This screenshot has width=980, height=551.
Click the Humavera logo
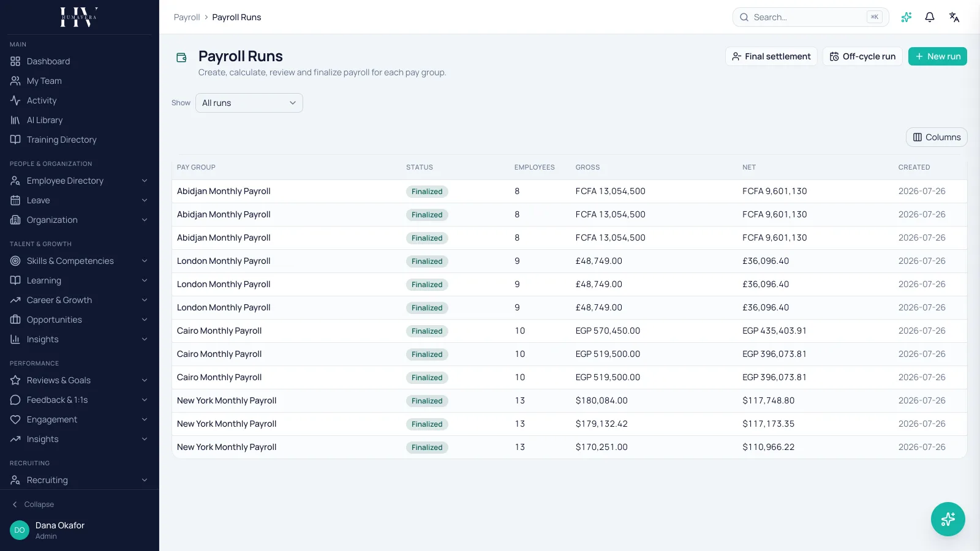[79, 17]
